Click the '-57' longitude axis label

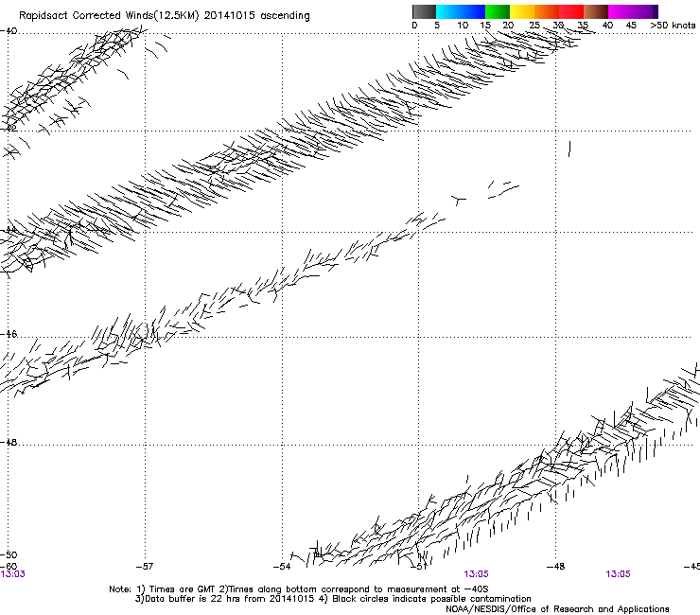coord(145,567)
